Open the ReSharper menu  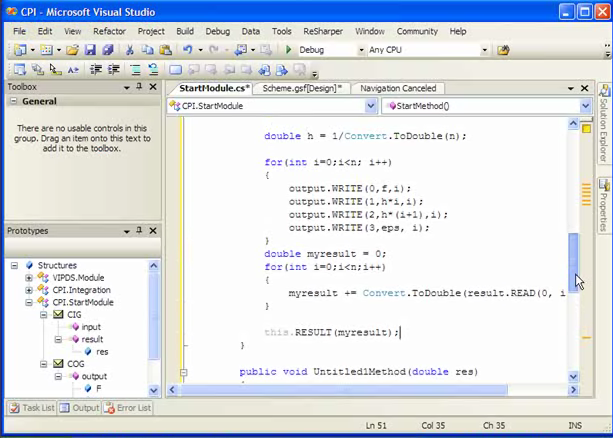click(x=322, y=31)
